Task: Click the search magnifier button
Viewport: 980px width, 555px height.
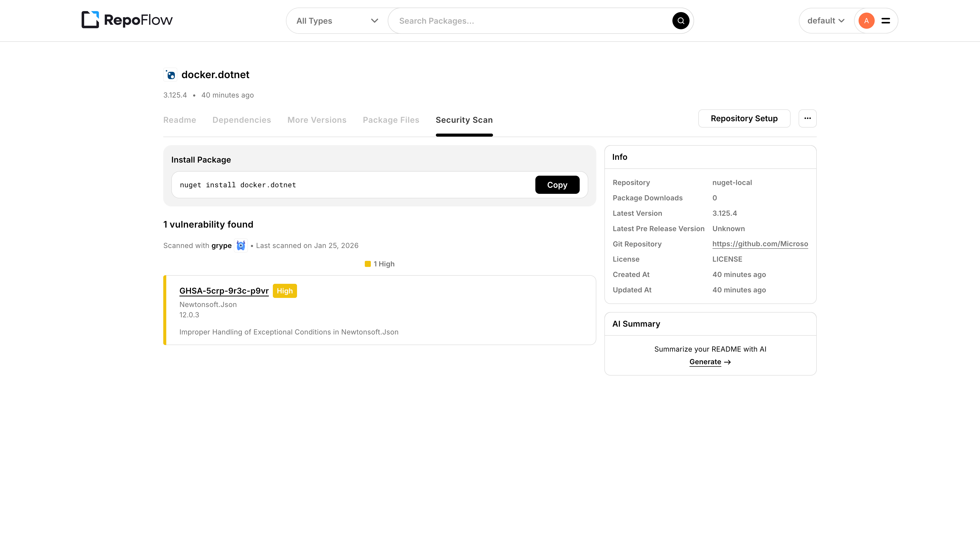Action: (x=680, y=21)
